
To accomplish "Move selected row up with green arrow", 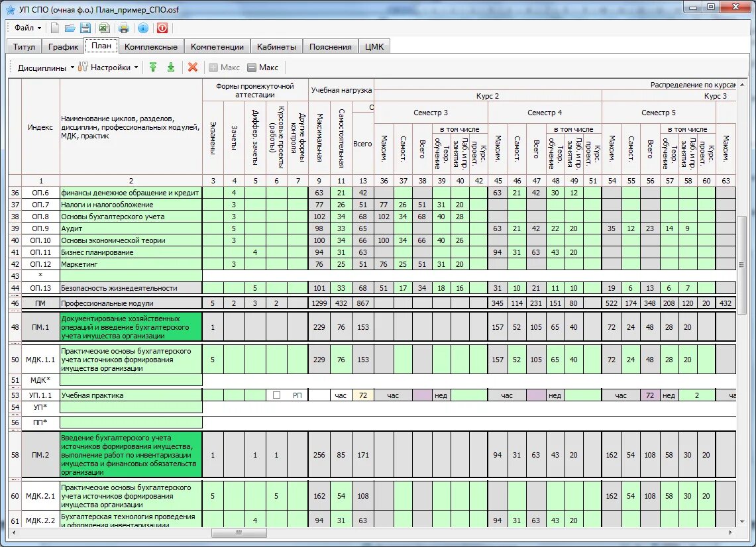I will [x=153, y=68].
